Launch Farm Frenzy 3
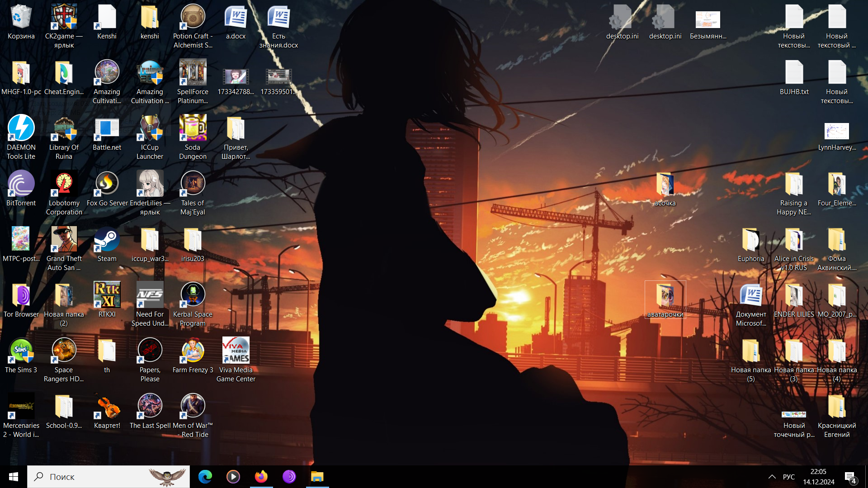Viewport: 868px width, 488px height. [193, 355]
